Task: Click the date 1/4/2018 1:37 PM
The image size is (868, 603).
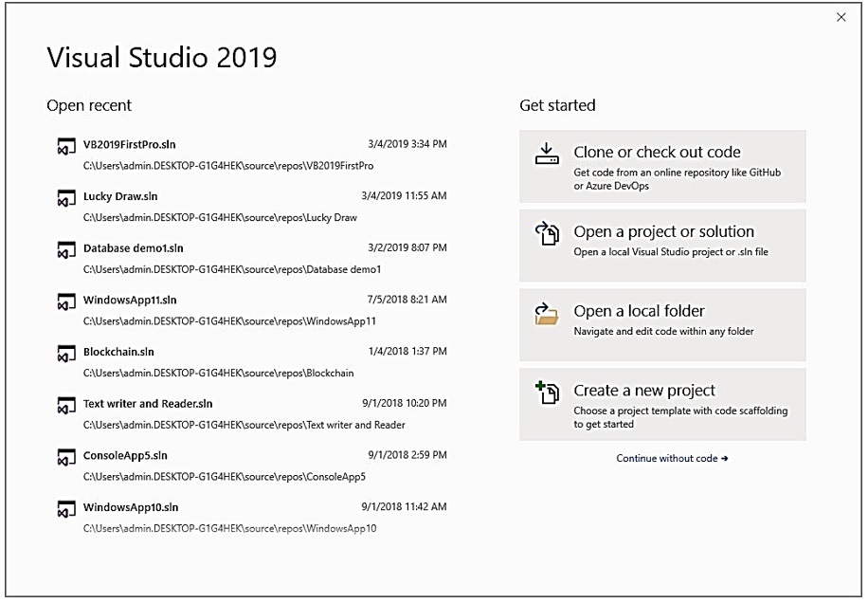Action: click(x=407, y=351)
